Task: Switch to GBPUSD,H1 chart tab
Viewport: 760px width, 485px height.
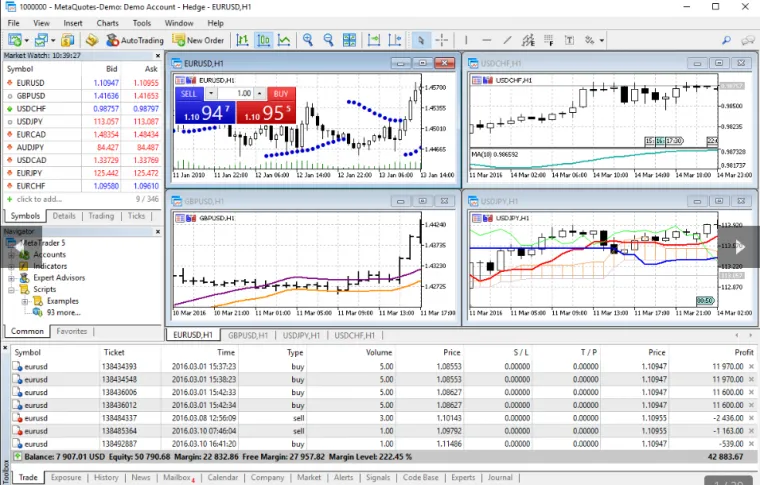Action: pyautogui.click(x=248, y=335)
